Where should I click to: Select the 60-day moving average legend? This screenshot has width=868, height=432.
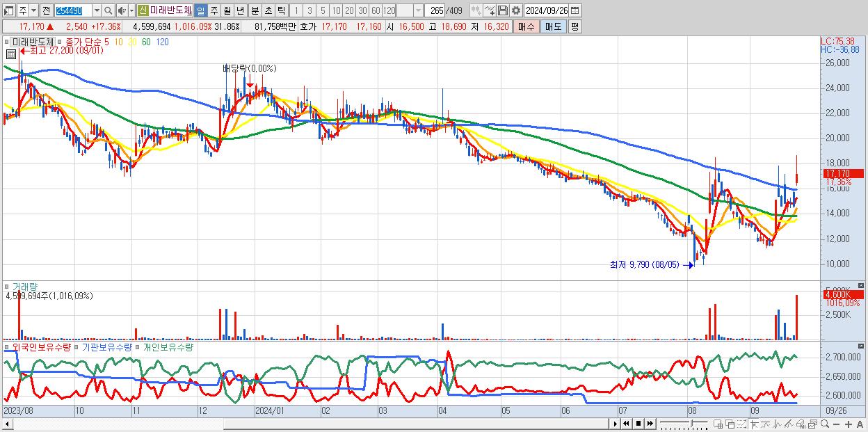pos(146,42)
